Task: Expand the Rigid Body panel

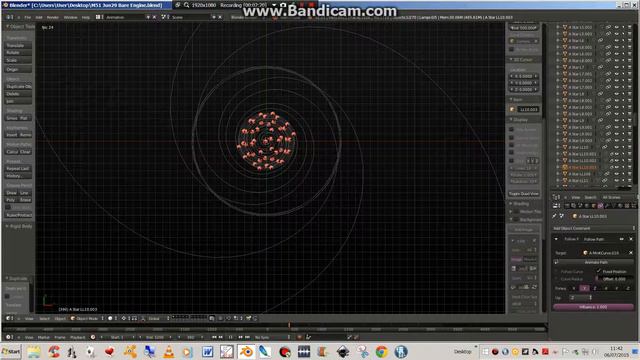Action: coord(20,226)
